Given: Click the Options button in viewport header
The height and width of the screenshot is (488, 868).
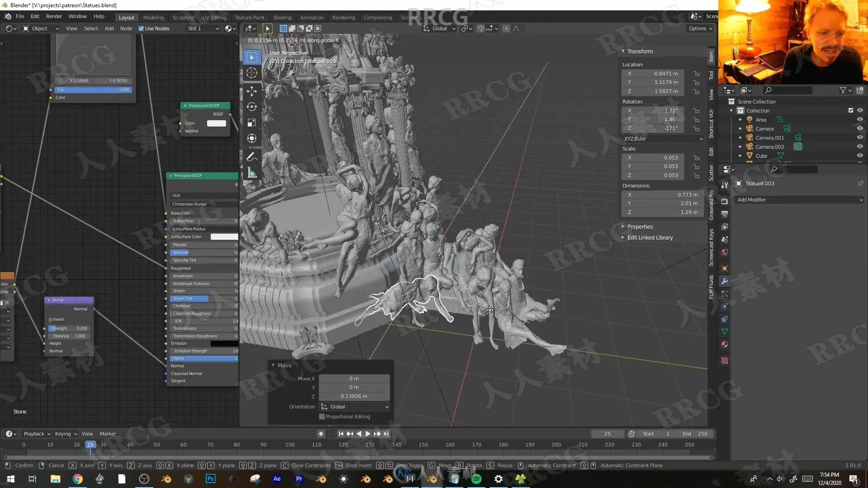Looking at the screenshot, I should (700, 28).
